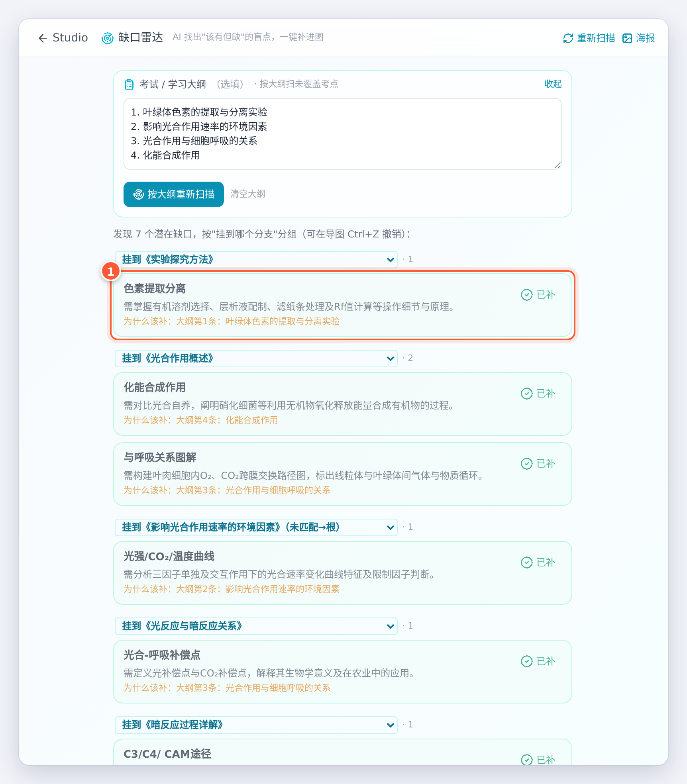Open the 挂到《光反应与暗反应关系》 dropdown
The width and height of the screenshot is (687, 784).
point(256,626)
